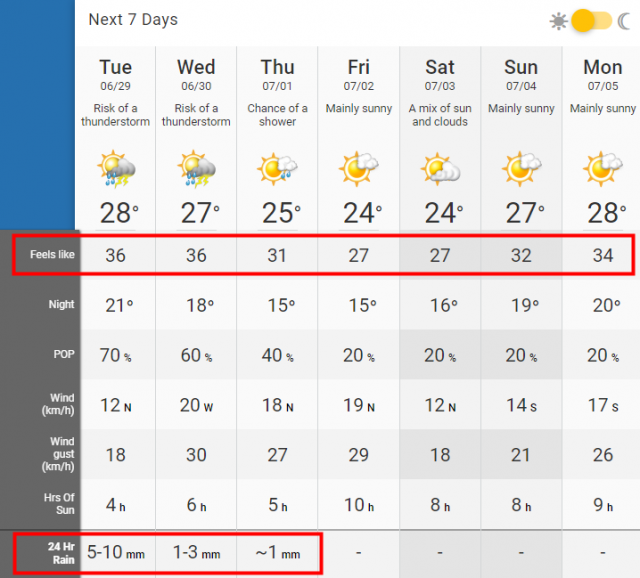Select the Sat 07/03 day header
The width and height of the screenshot is (640, 578).
pyautogui.click(x=440, y=75)
